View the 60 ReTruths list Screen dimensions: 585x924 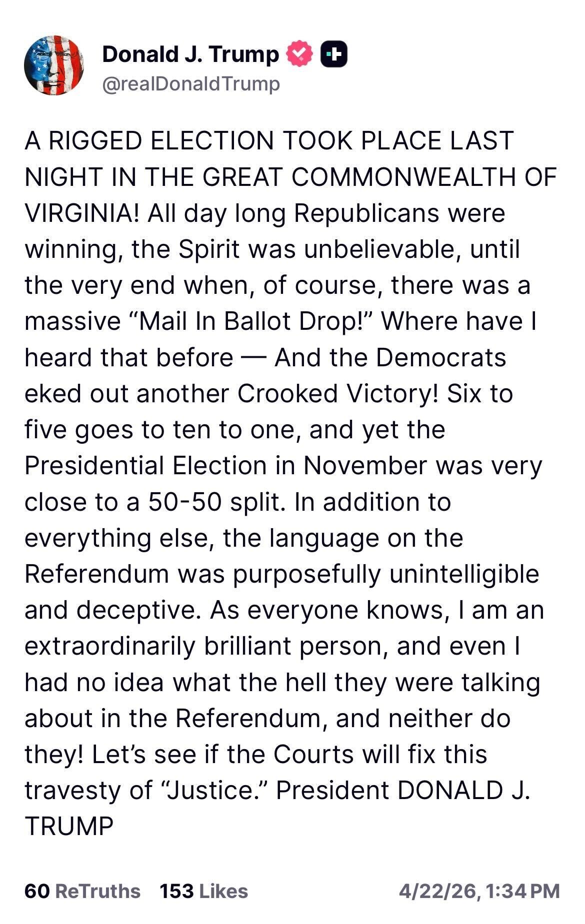coord(82,891)
